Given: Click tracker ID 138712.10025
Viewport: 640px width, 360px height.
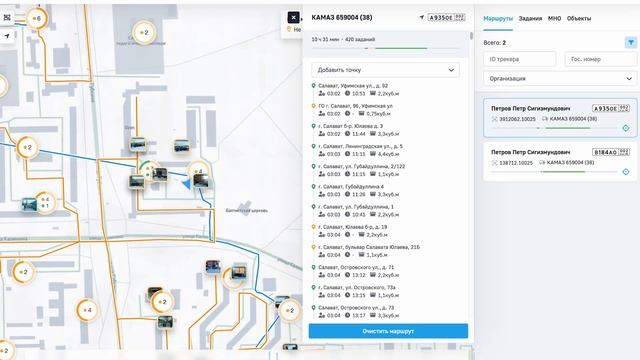Looking at the screenshot, I should [516, 163].
